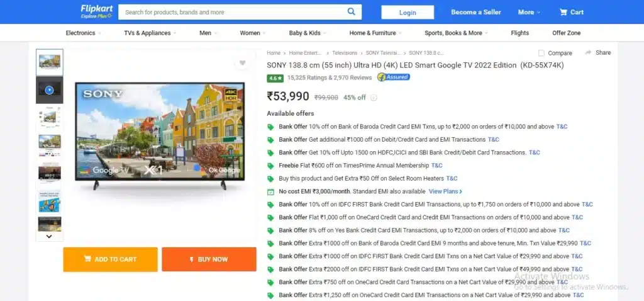Click the 15,325 Ratings & 2,970 Reviews text
This screenshot has height=301, width=644.
click(330, 77)
